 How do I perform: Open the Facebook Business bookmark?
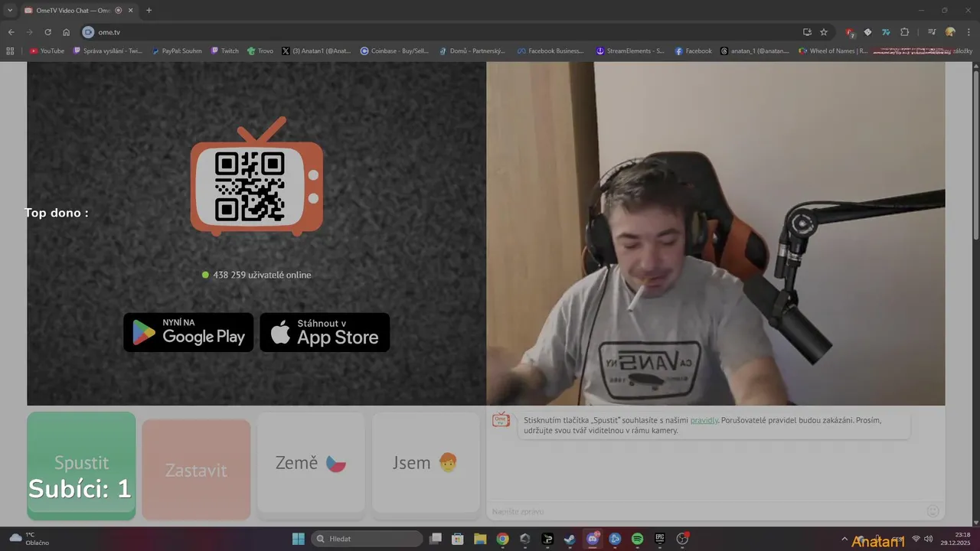(550, 51)
